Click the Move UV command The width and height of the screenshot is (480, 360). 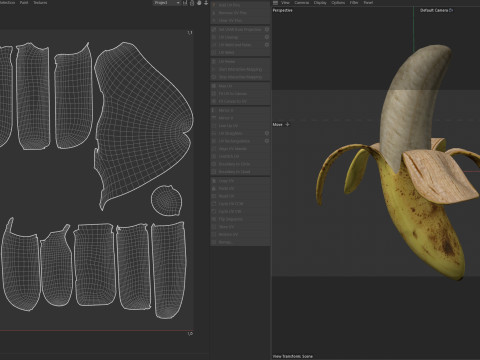click(x=240, y=227)
